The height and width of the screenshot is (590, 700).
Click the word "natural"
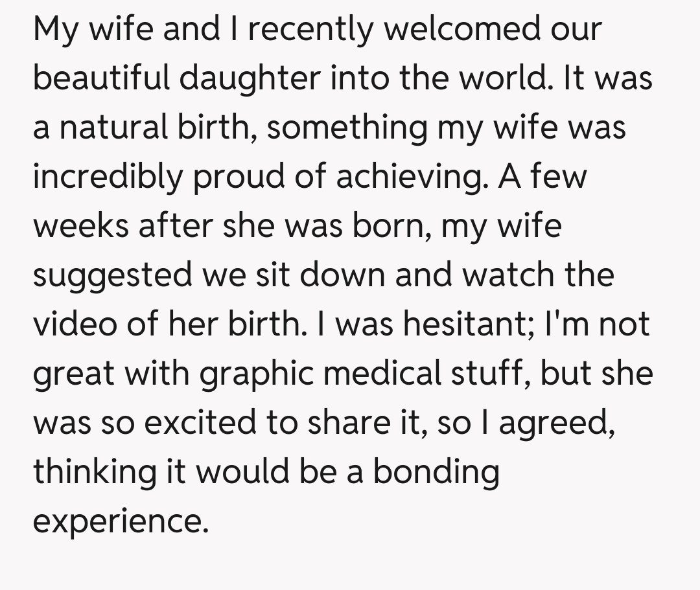[x=115, y=128]
